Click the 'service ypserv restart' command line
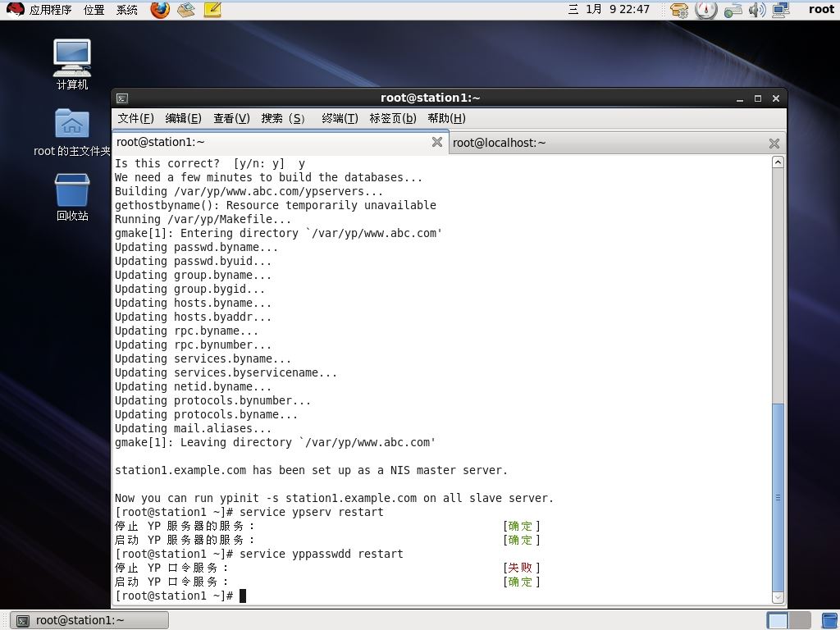 (249, 512)
